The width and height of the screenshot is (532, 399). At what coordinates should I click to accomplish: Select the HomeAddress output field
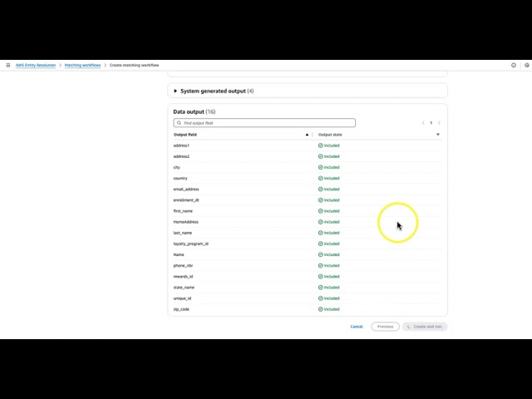pyautogui.click(x=185, y=222)
